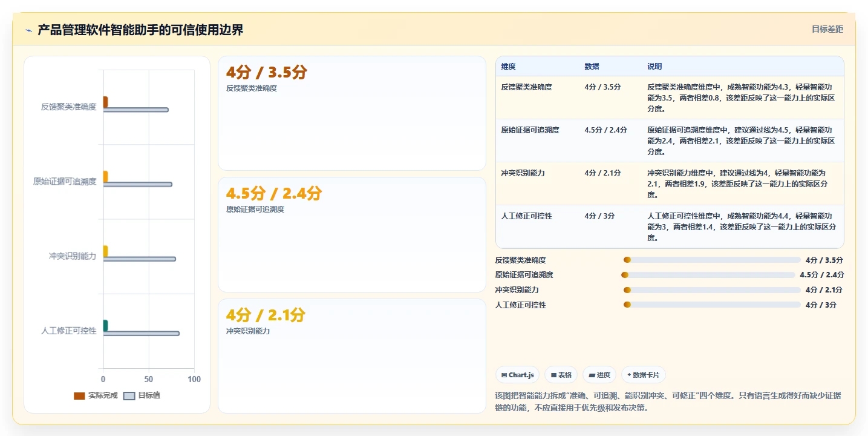868x436 pixels.
Task: Click the 原始证据可追溯度 caption in the second card
Action: 255,210
